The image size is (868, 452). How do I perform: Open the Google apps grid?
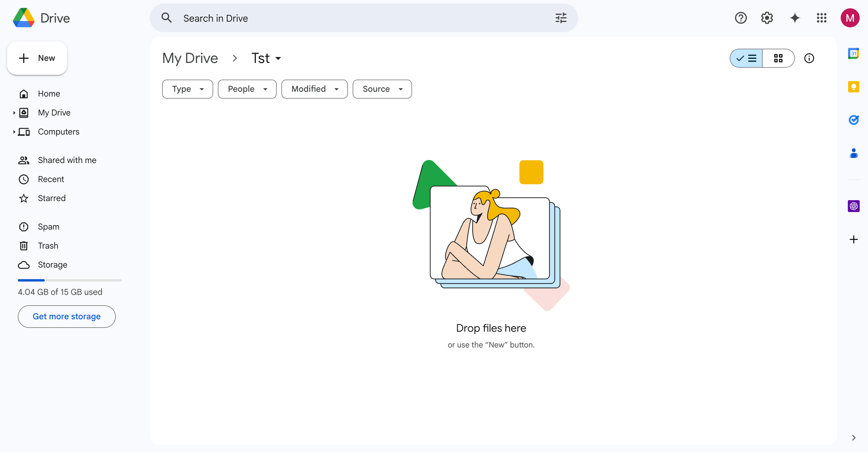coord(821,18)
